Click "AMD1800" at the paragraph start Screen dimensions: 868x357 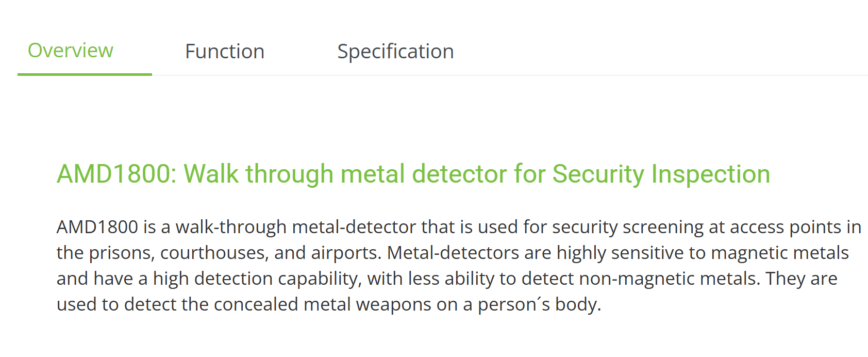click(x=97, y=227)
